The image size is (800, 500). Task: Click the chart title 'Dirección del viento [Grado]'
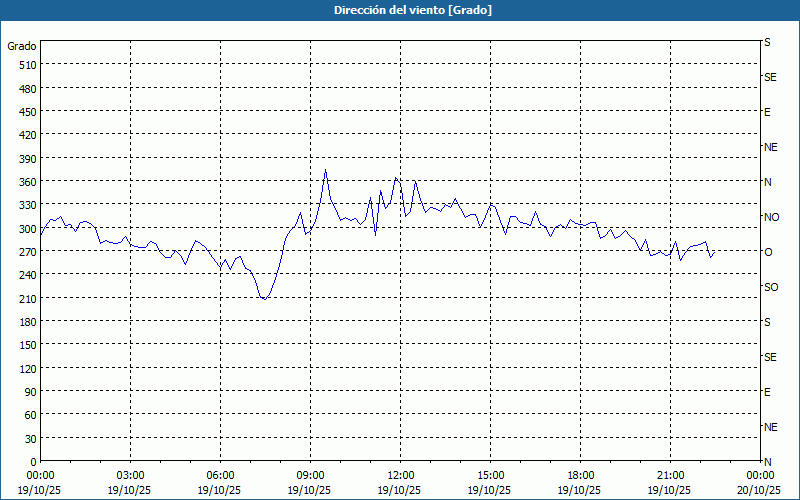tap(399, 10)
